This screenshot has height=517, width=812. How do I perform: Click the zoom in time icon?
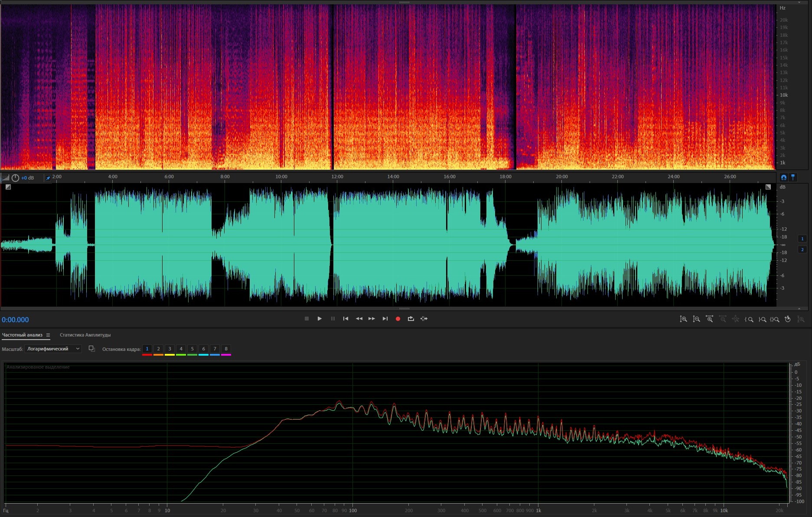click(709, 319)
